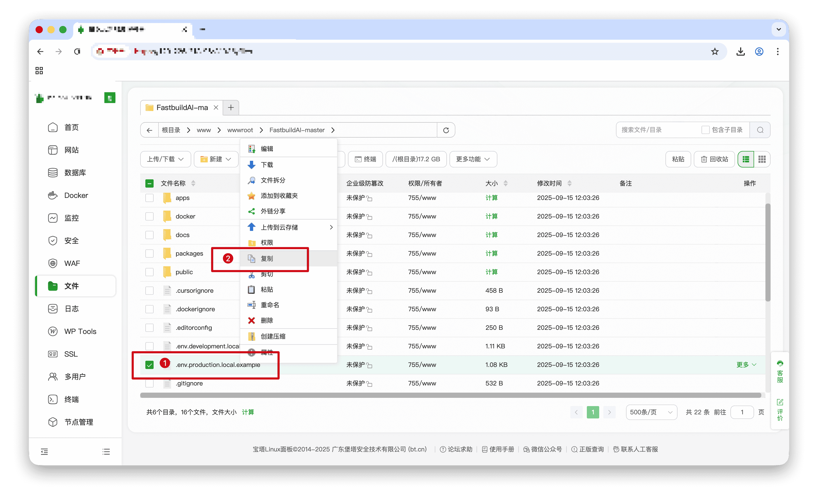This screenshot has height=504, width=818.
Task: Select the list view icon
Action: (746, 159)
